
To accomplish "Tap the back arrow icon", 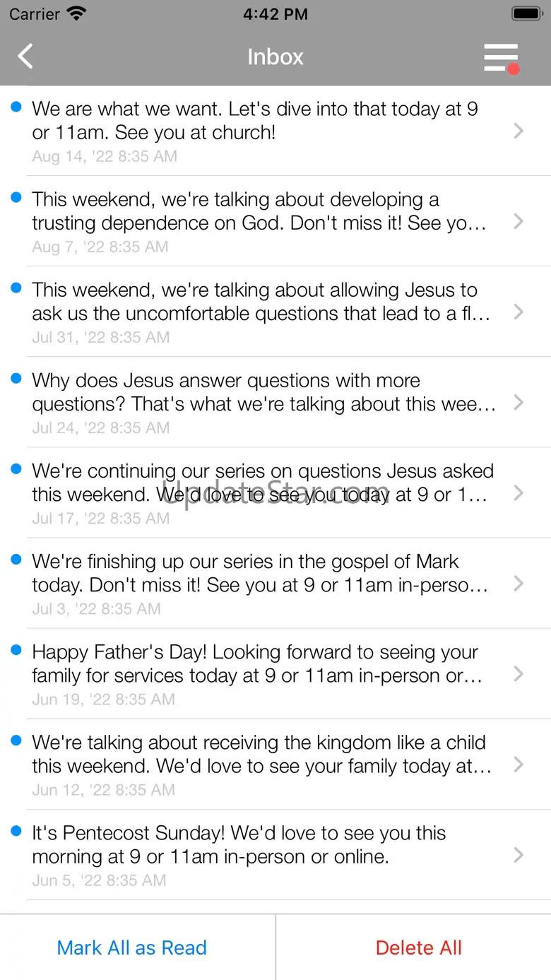I will [x=25, y=57].
